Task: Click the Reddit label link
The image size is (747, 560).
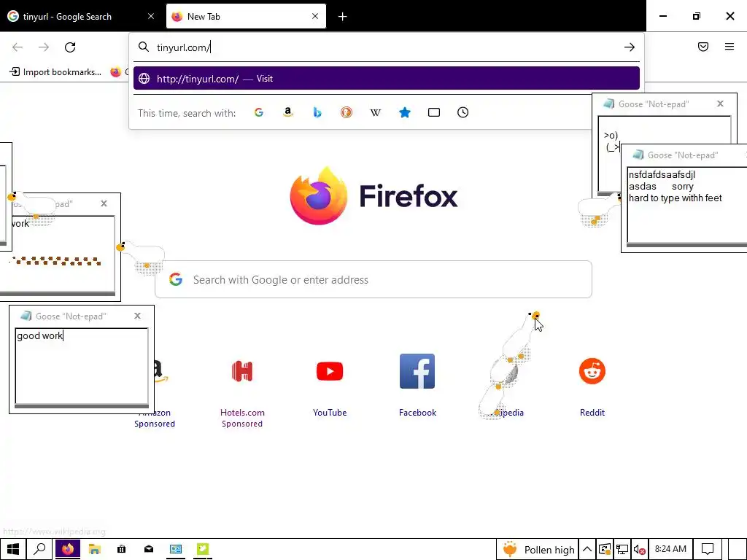Action: 592,413
